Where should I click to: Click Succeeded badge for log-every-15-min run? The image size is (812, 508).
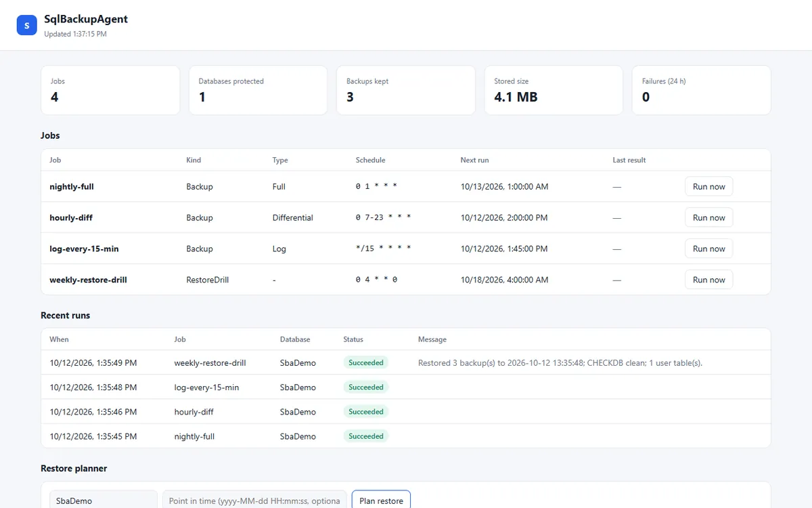pyautogui.click(x=366, y=387)
